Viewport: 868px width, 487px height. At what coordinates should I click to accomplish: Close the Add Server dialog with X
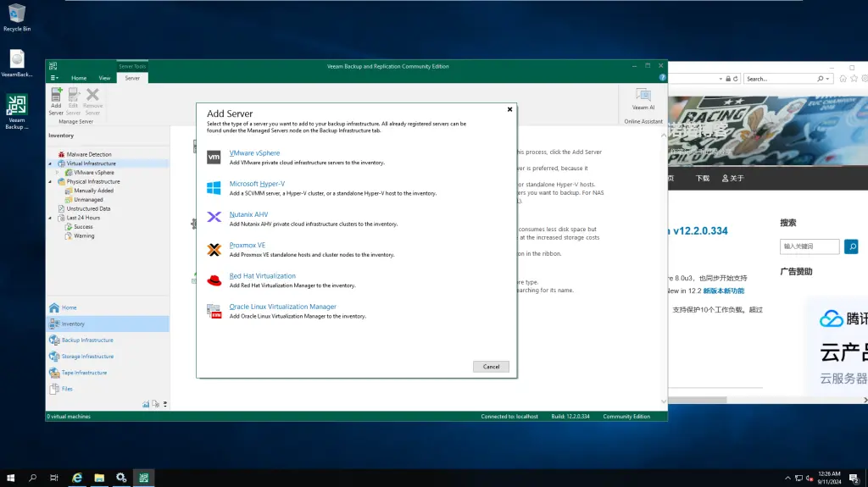point(509,109)
